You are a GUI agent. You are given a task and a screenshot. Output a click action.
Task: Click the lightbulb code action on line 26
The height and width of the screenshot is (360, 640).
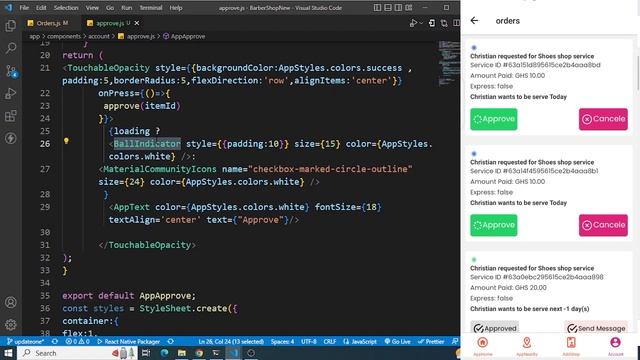tap(66, 141)
